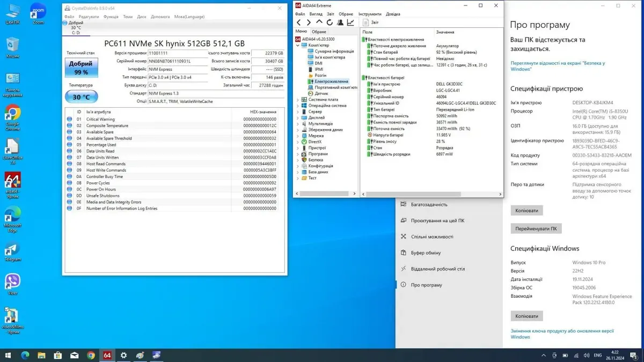Switch to the Обране tab in AIDA64
Image resolution: width=644 pixels, height=362 pixels.
coord(319,32)
